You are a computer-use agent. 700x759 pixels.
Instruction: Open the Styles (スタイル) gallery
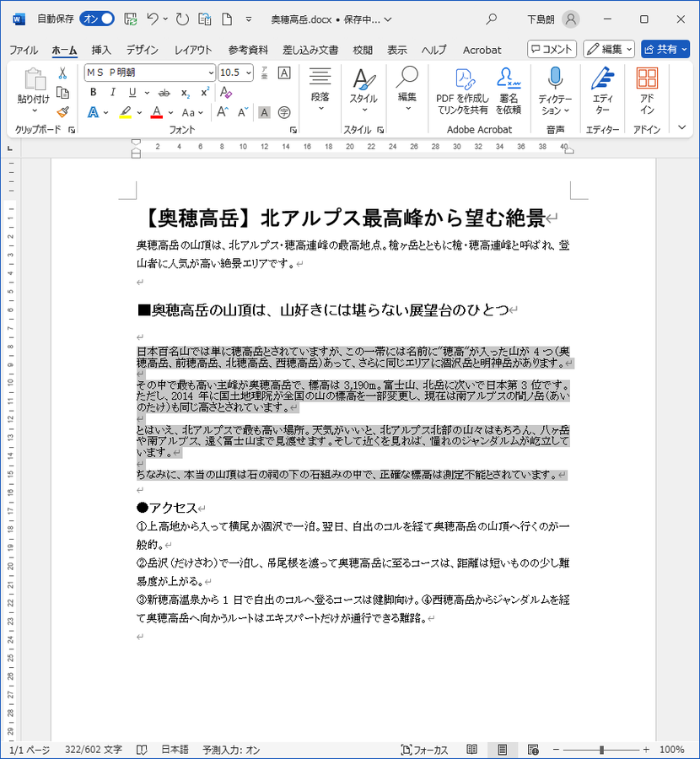[x=363, y=90]
